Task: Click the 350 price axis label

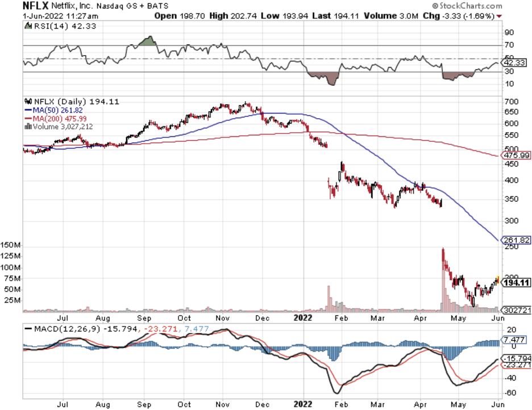Action: [512, 199]
